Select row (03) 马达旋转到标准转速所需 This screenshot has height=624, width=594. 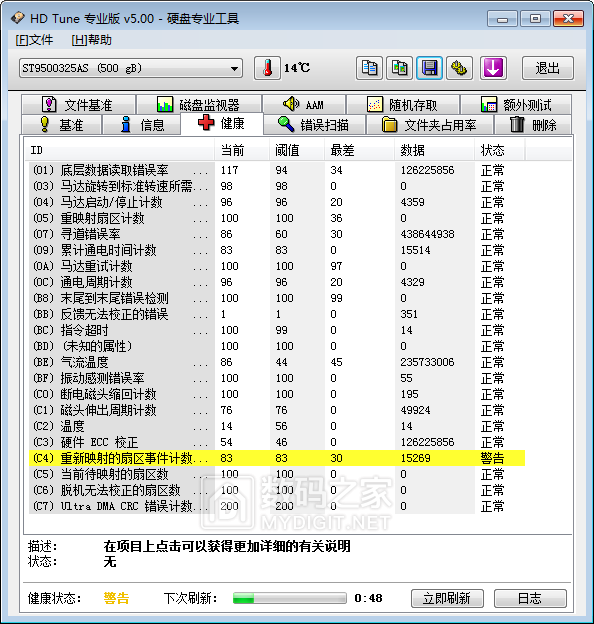click(x=277, y=186)
